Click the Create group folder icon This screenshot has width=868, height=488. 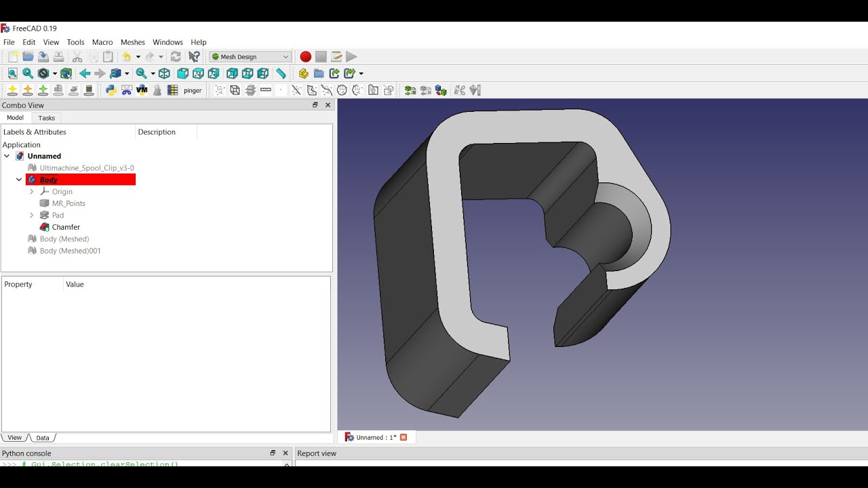(x=319, y=73)
